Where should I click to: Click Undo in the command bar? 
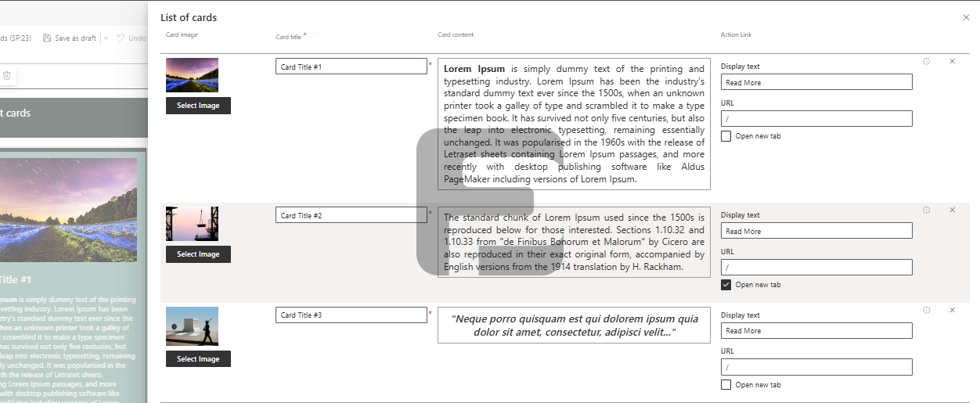[x=132, y=38]
